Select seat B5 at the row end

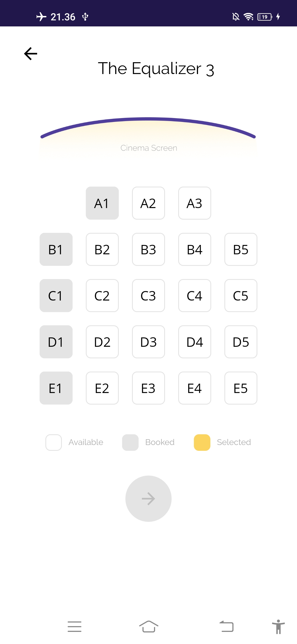(241, 249)
